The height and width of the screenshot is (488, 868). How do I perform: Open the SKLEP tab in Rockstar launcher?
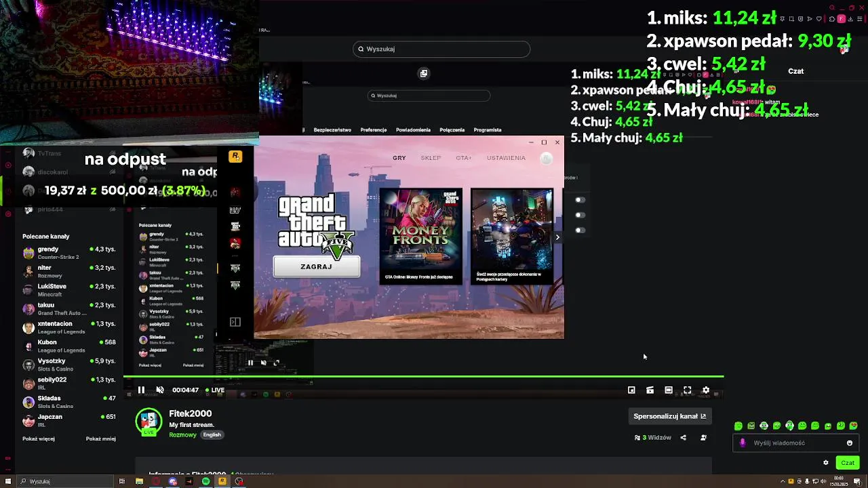pos(431,158)
